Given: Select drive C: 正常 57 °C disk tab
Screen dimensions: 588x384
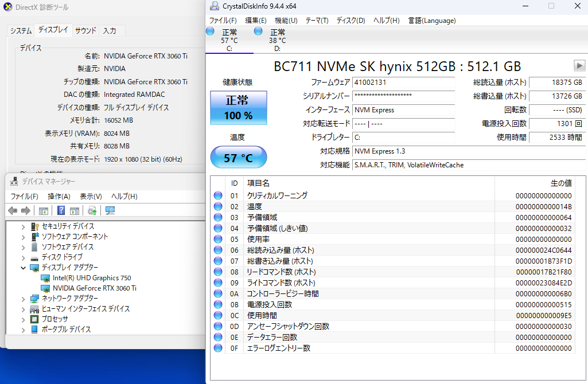Looking at the screenshot, I should click(229, 40).
